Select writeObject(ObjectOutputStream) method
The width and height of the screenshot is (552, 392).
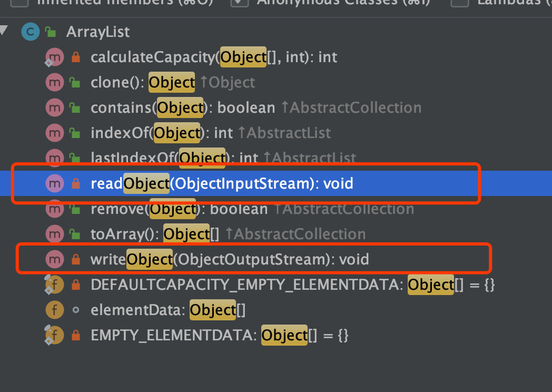pos(230,260)
